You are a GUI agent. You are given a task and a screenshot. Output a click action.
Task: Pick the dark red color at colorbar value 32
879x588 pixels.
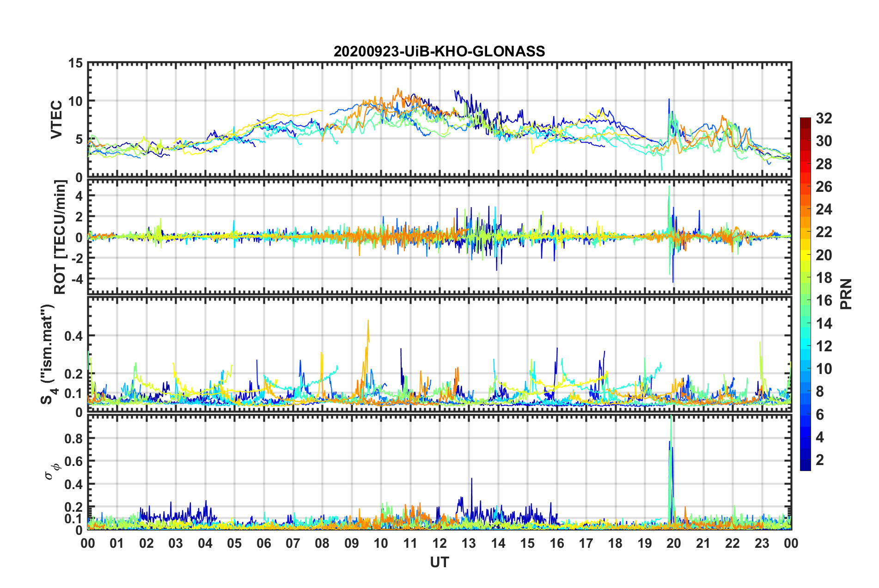(x=806, y=121)
